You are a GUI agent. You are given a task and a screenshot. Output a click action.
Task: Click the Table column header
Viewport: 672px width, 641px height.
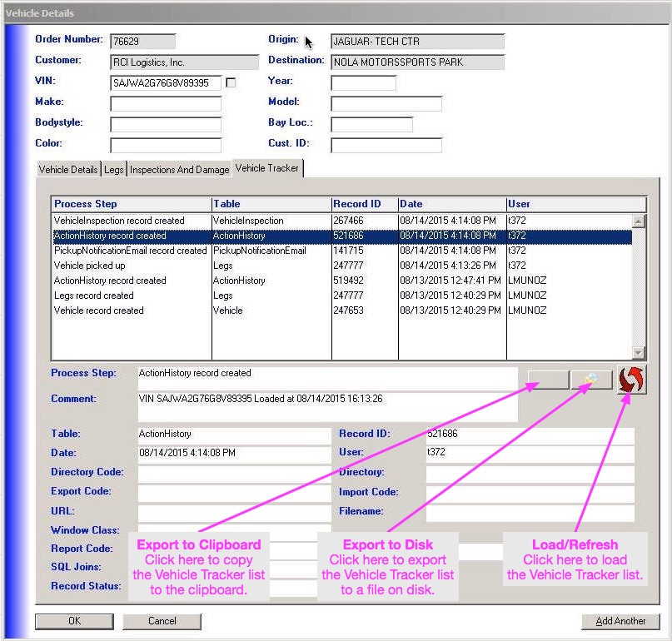coord(271,204)
